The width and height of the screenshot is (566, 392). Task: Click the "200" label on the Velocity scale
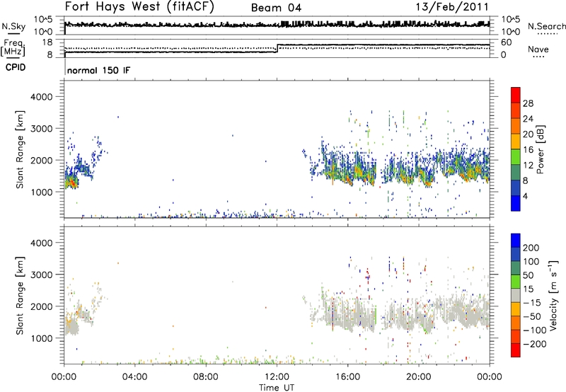coord(531,248)
